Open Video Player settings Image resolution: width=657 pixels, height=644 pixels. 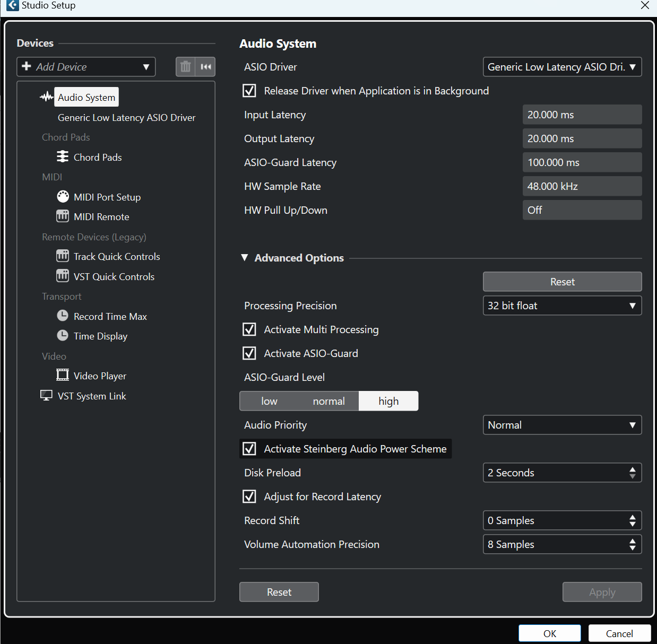click(x=100, y=376)
